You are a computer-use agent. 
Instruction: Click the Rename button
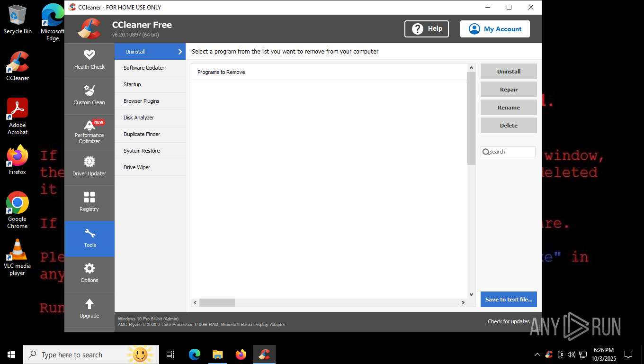[509, 108]
